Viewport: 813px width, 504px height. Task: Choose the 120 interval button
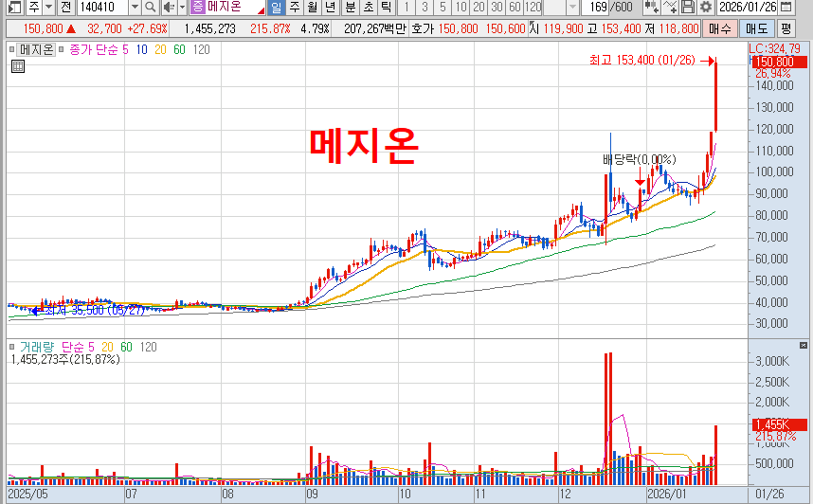(x=533, y=8)
